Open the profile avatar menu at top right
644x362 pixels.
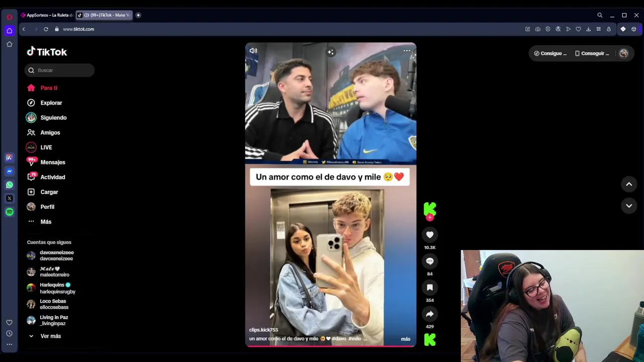[624, 53]
